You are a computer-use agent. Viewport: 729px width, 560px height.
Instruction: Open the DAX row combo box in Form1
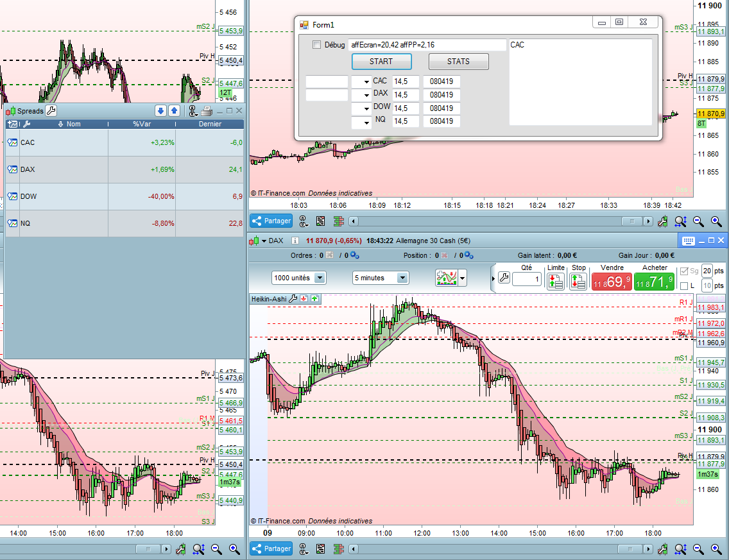pyautogui.click(x=361, y=95)
